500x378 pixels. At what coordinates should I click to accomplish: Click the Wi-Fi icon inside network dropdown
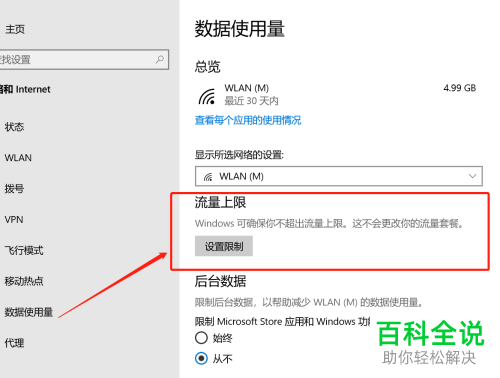point(208,177)
